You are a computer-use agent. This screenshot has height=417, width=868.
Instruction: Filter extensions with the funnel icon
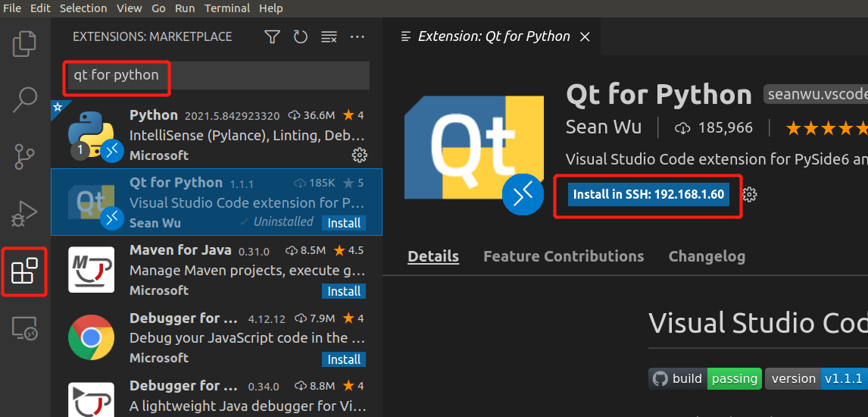[x=271, y=37]
